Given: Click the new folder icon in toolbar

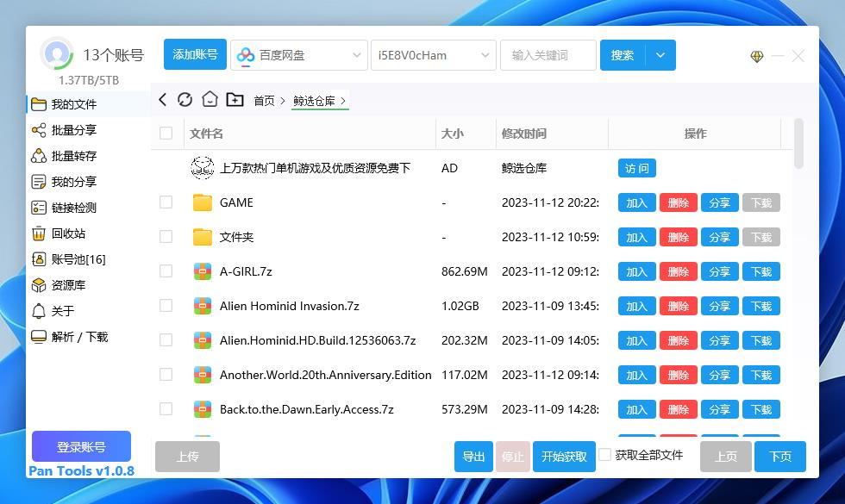Looking at the screenshot, I should click(234, 99).
